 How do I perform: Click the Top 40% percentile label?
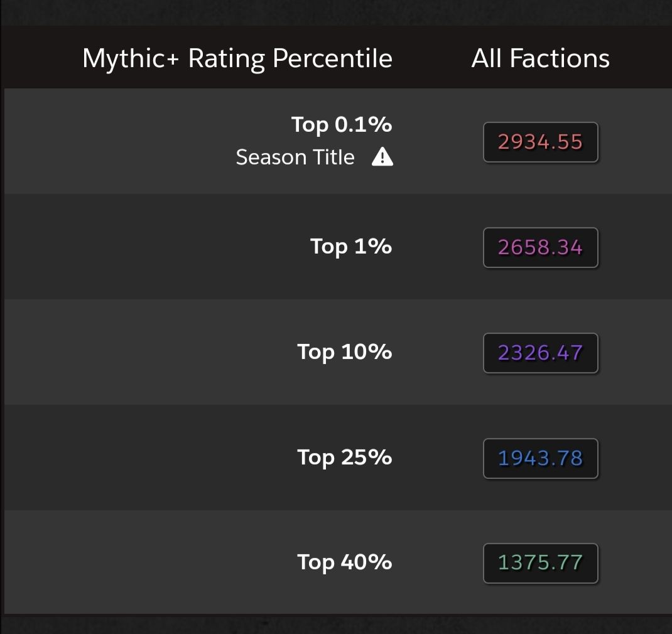coord(344,562)
